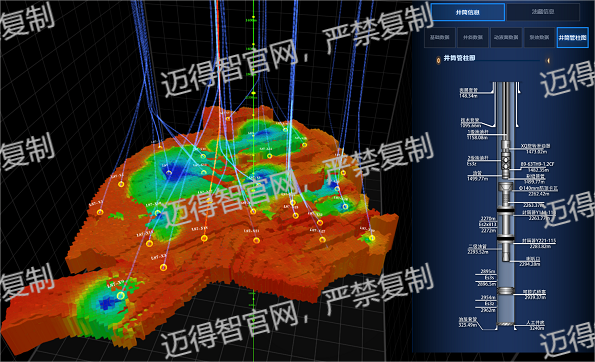Viewport: 595px width, 362px height.
Task: Select the well marker inside the large dark-blue zone
Action: tap(169, 173)
